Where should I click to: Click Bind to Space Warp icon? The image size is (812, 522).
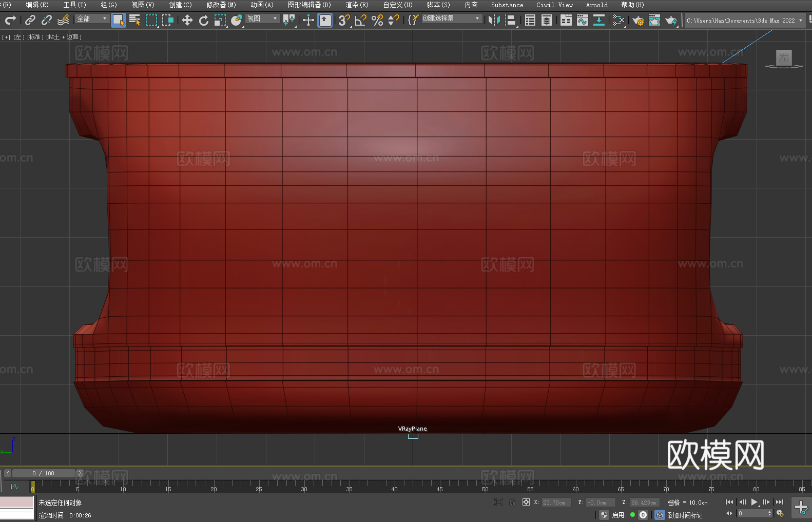click(x=63, y=20)
